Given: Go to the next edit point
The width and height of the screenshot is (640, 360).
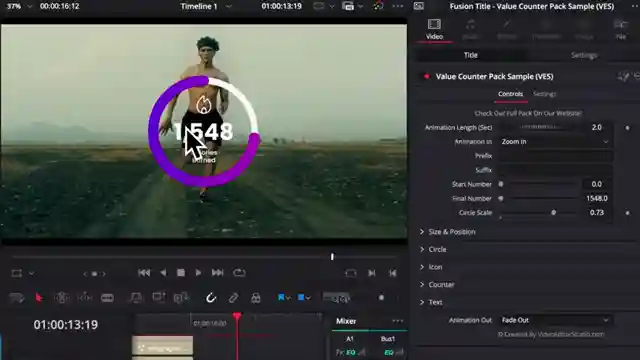Looking at the screenshot, I should [371, 273].
